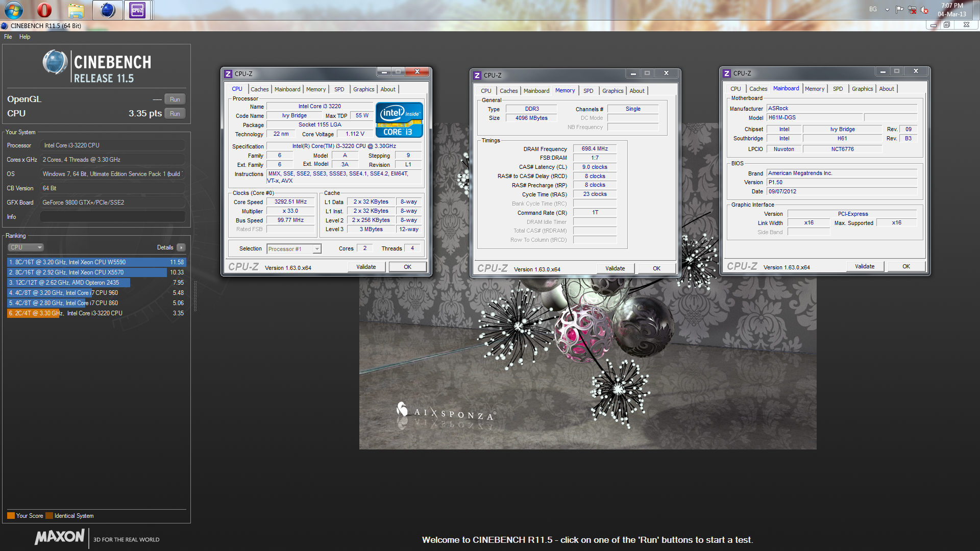
Task: Click Core Speed 3292.51 MHz value
Action: [x=290, y=202]
